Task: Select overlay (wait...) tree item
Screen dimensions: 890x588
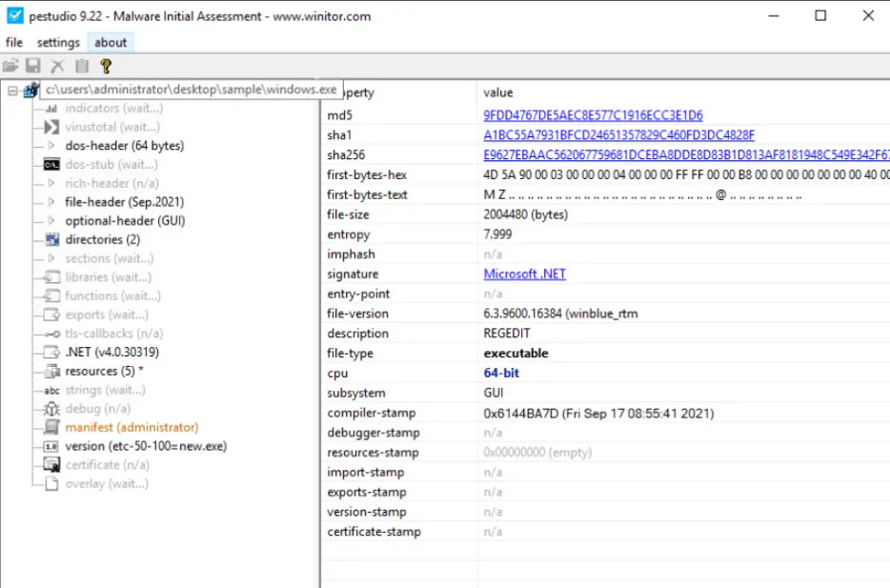Action: tap(107, 483)
